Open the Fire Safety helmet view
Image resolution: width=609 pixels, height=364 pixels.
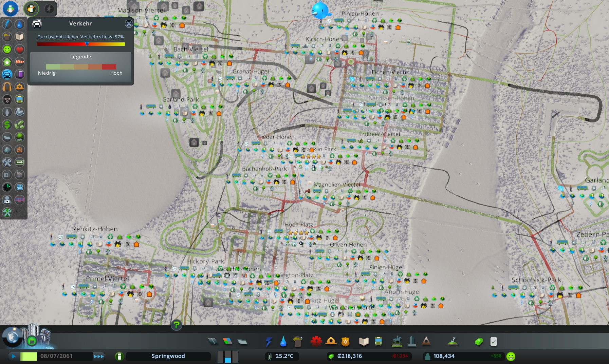[x=20, y=87]
